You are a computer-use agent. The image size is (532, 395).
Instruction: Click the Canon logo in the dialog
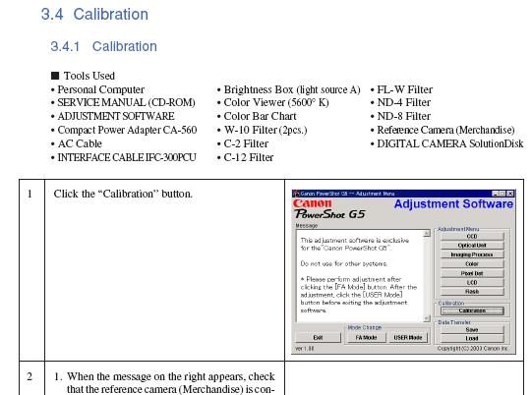click(312, 203)
